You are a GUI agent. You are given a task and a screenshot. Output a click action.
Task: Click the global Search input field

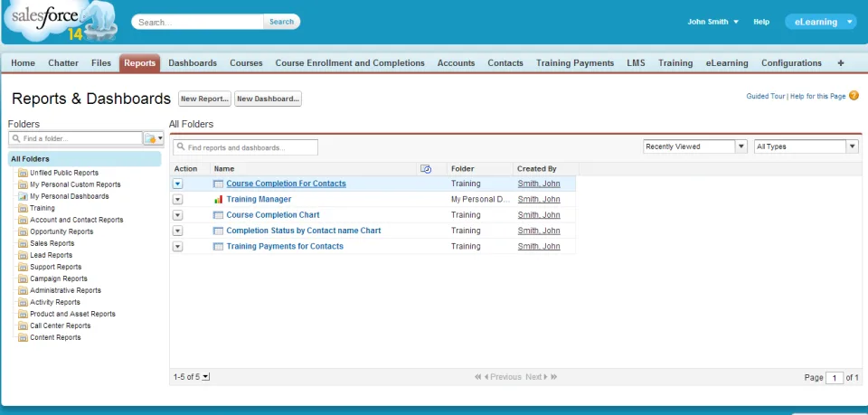coord(198,22)
